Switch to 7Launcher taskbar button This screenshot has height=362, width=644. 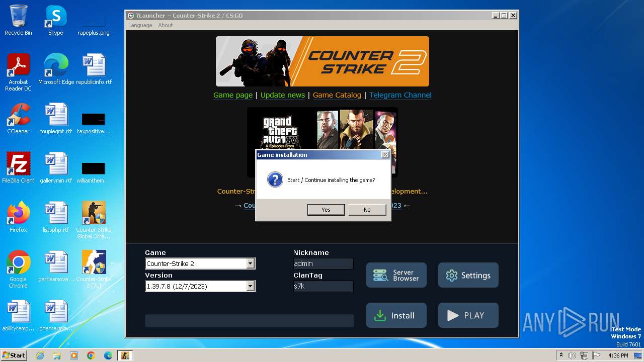125,355
